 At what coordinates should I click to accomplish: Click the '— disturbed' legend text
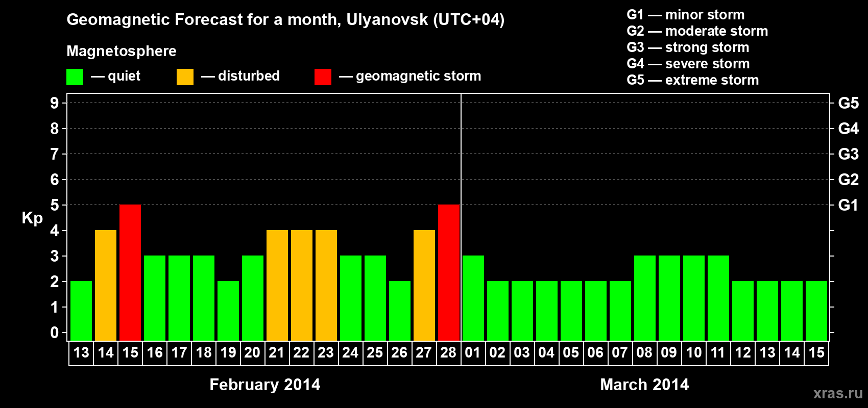coord(240,76)
